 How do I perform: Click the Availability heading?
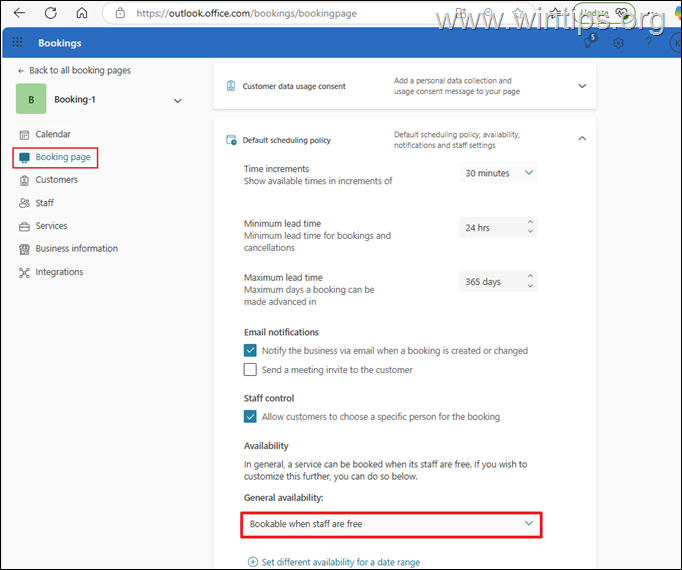(x=266, y=446)
